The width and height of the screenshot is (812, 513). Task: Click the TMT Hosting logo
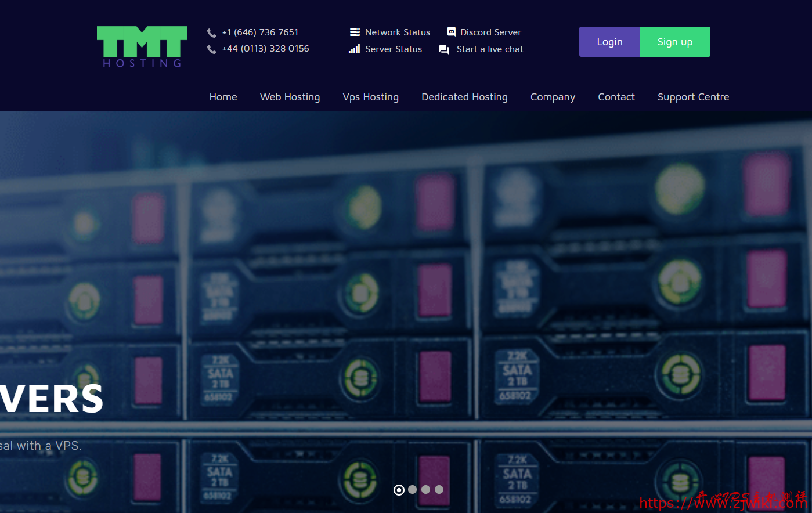click(x=142, y=47)
